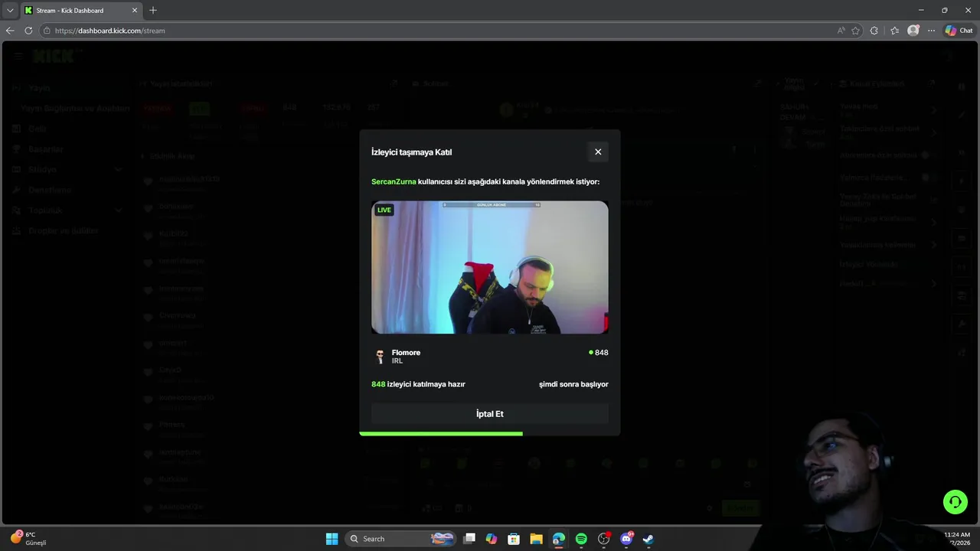Click the İptal Et button
The height and width of the screenshot is (551, 980).
pos(490,414)
